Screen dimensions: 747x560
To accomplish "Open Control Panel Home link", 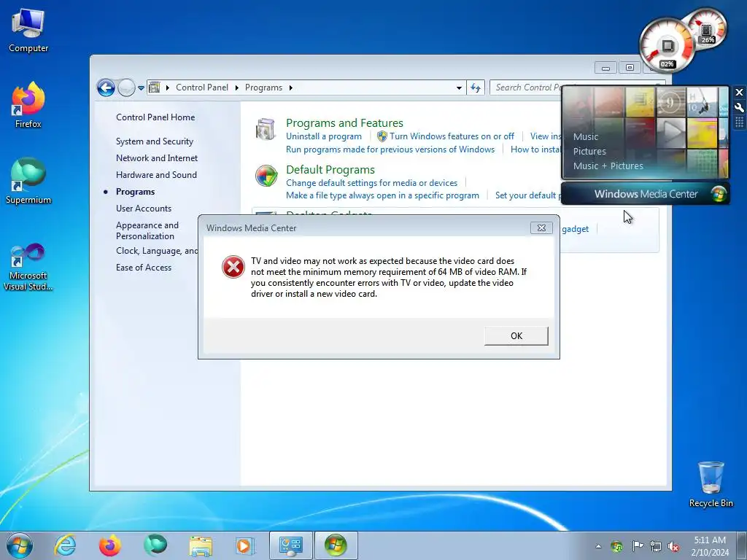I will (x=155, y=117).
